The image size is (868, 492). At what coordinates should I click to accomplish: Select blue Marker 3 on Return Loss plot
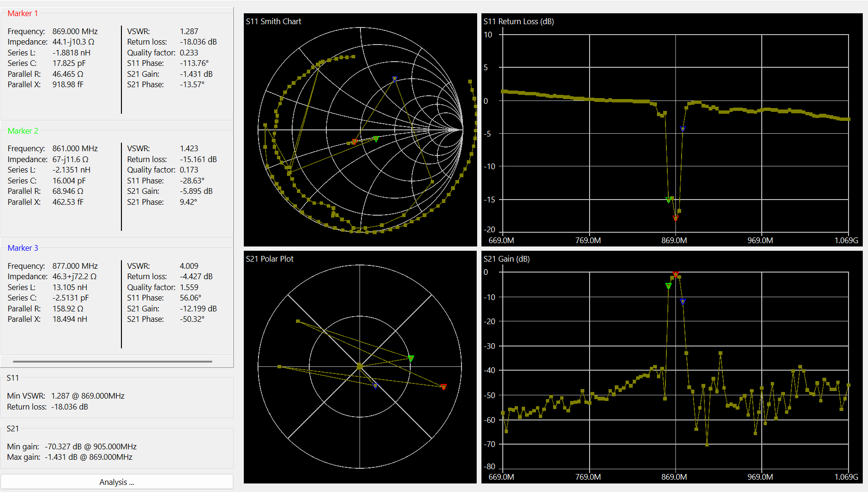(683, 128)
